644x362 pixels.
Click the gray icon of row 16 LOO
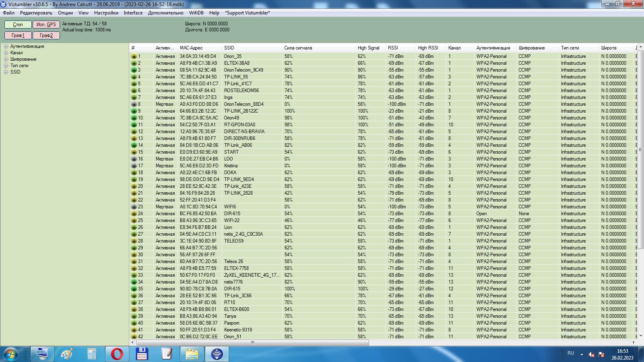click(x=134, y=159)
